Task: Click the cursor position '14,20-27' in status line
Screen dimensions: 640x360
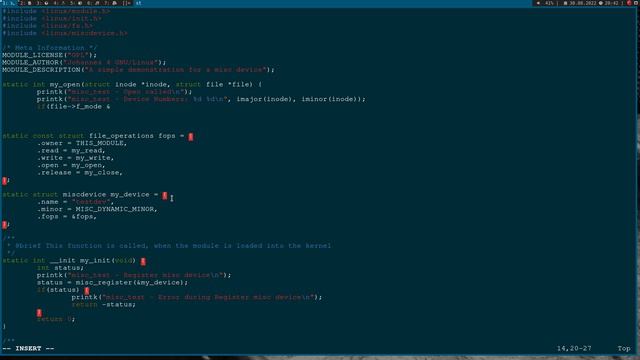Action: tap(574, 349)
